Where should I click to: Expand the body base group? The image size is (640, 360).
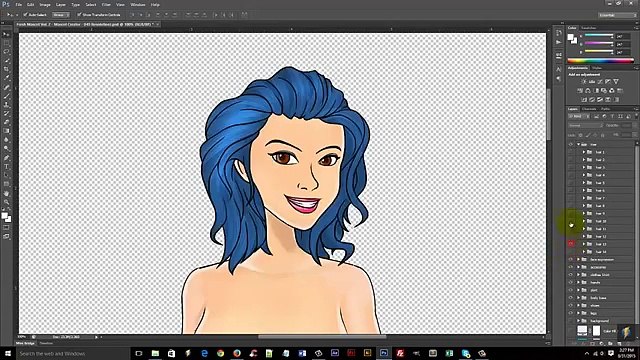click(578, 298)
